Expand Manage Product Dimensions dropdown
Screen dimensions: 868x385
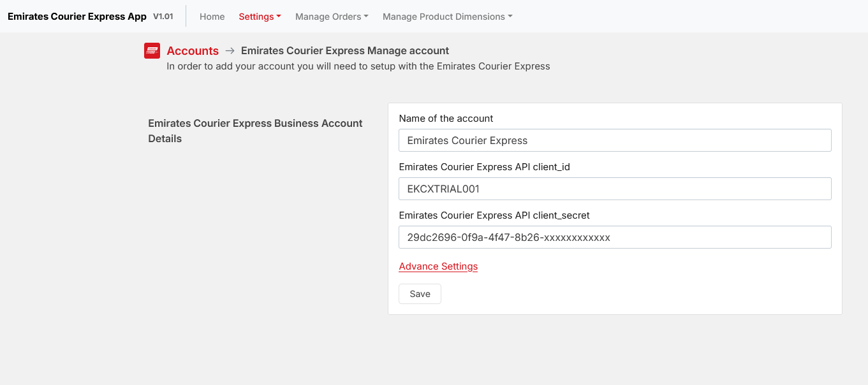pos(447,17)
